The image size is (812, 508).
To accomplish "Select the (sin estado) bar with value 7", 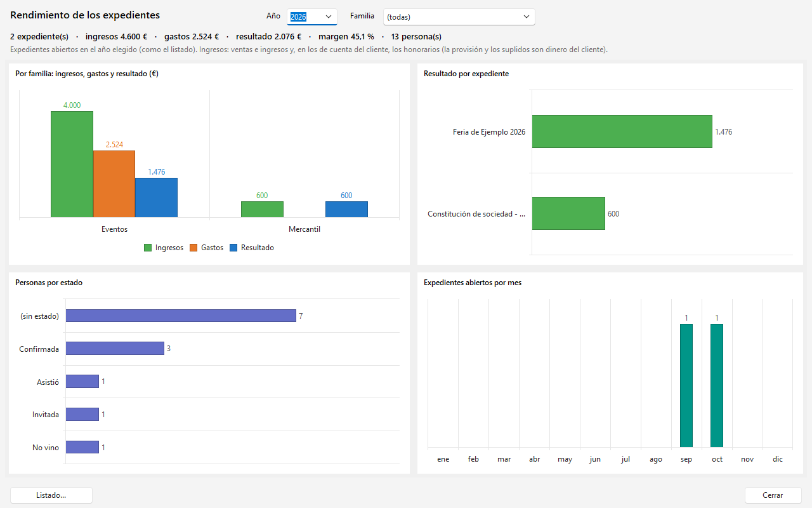I will 181,316.
